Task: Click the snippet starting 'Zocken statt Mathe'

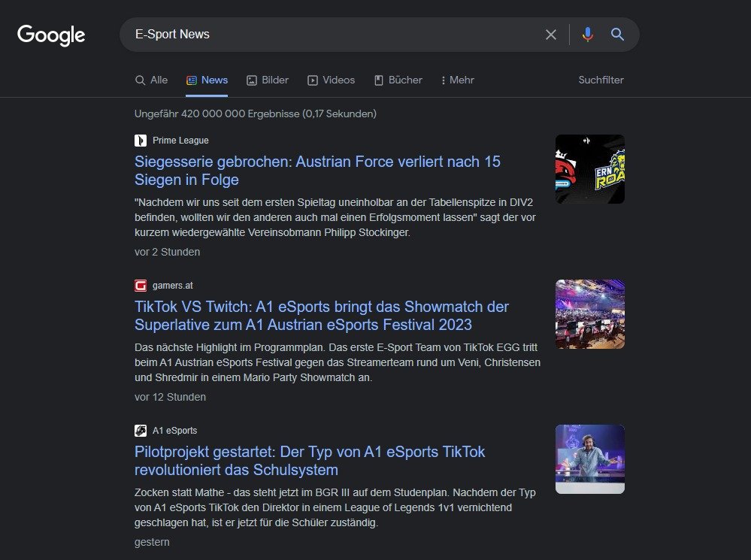Action: [335, 508]
